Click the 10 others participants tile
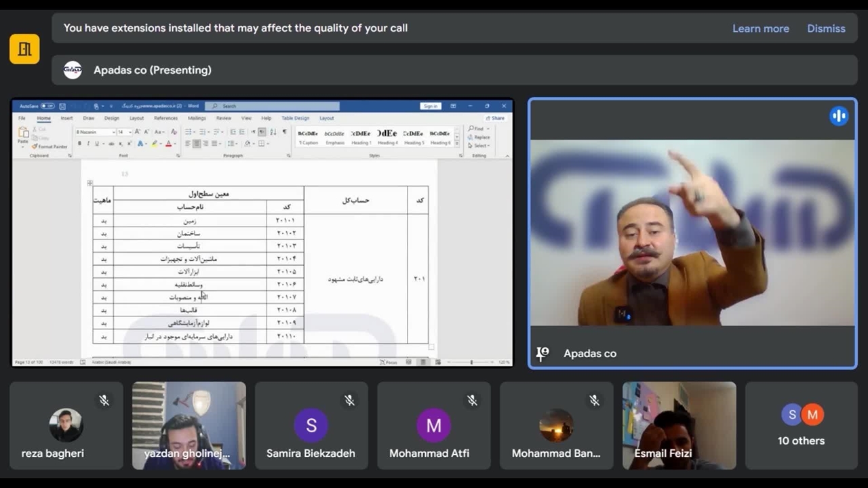This screenshot has width=868, height=488. coord(801,426)
